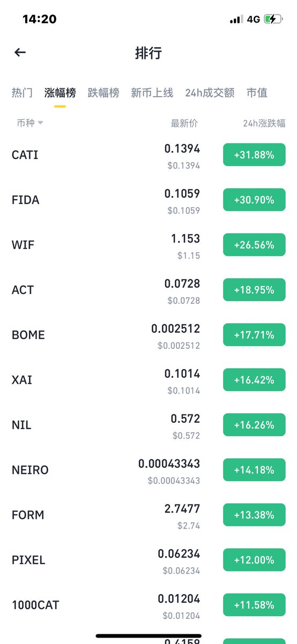Open the WIF coin row

click(148, 245)
